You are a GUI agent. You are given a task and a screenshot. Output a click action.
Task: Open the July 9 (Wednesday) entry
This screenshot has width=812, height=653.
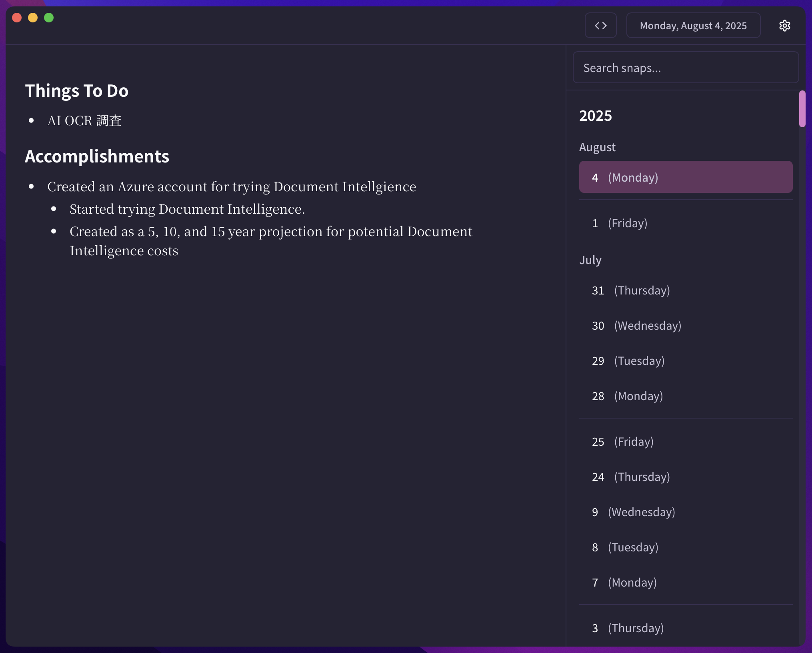[x=686, y=512]
